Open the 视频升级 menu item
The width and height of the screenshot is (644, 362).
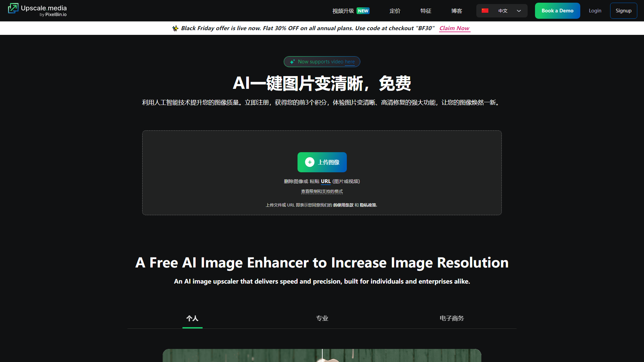pyautogui.click(x=343, y=11)
